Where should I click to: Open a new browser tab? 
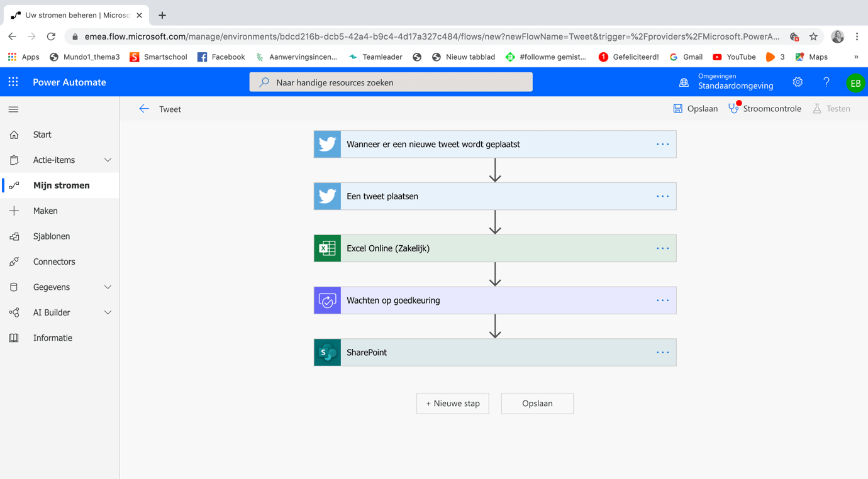[x=162, y=15]
